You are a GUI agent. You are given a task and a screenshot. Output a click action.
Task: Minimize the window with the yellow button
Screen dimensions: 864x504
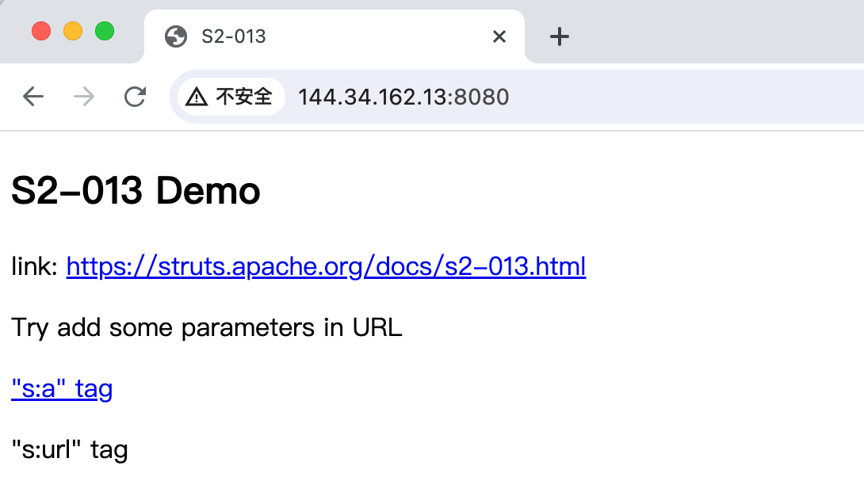[73, 32]
